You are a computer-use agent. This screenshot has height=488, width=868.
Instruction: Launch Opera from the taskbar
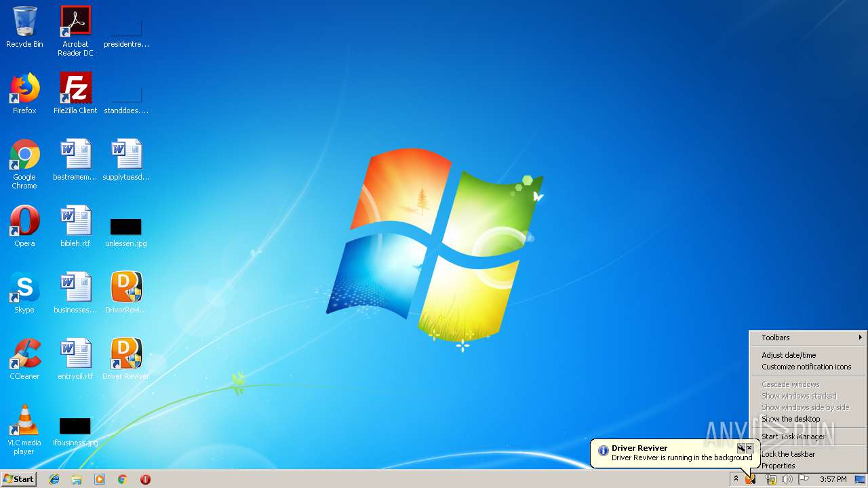pyautogui.click(x=145, y=479)
